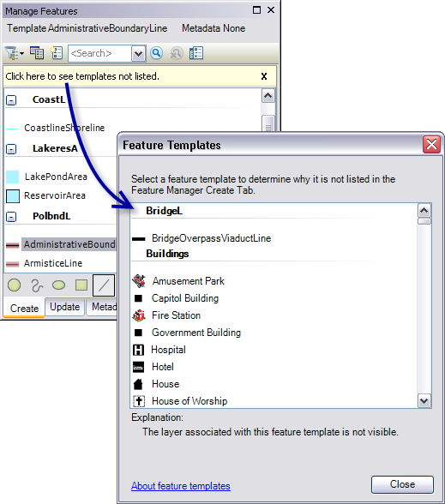The height and width of the screenshot is (504, 445).
Task: Open the About feature templates link
Action: pos(181,486)
